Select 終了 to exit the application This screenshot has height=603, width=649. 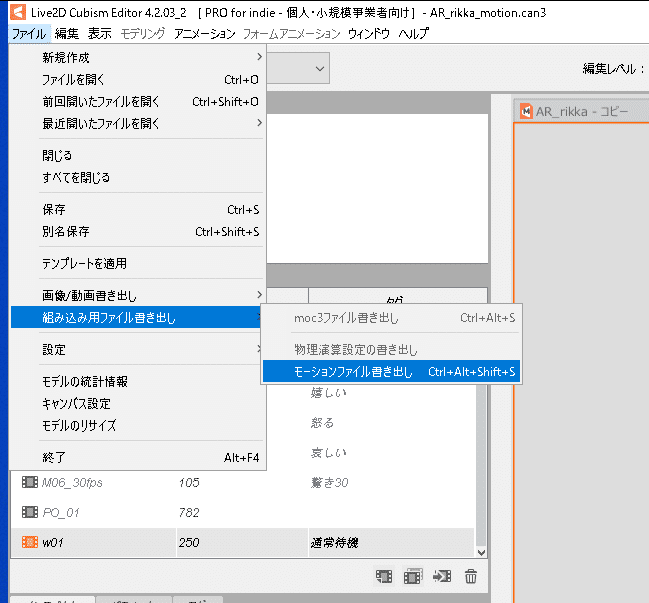pyautogui.click(x=138, y=457)
